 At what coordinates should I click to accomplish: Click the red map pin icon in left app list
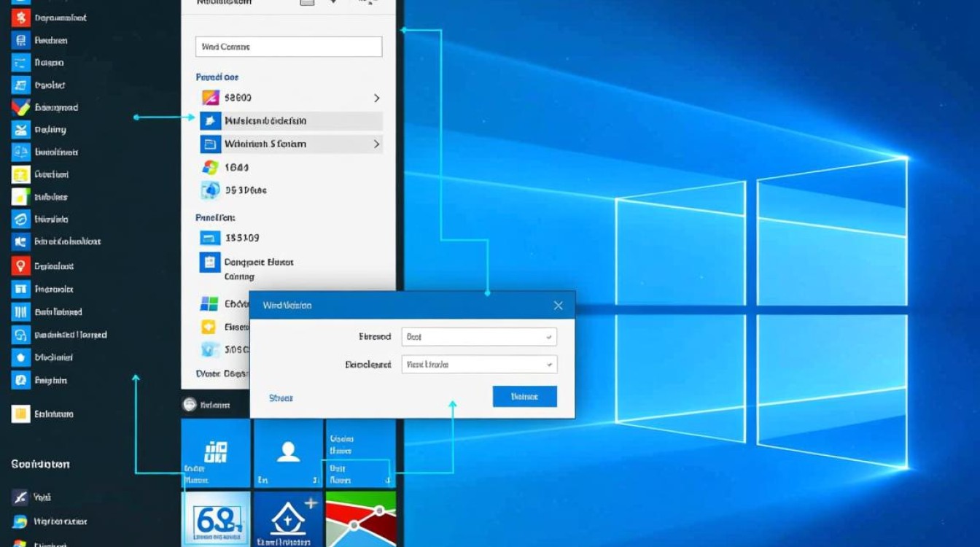point(20,266)
